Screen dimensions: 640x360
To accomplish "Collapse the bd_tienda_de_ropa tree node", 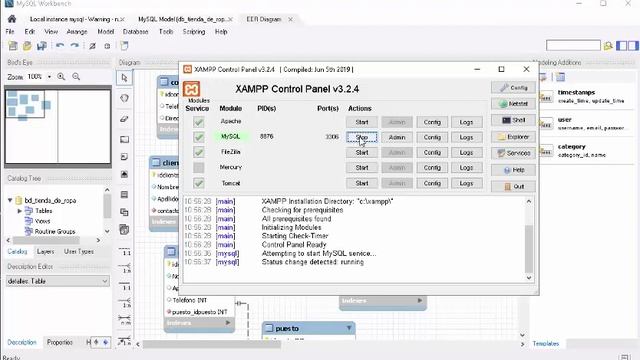I will tap(10, 200).
